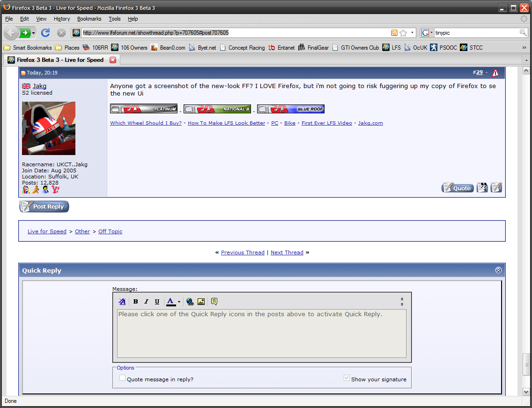Image resolution: width=532 pixels, height=408 pixels.
Task: Open the address bar history dropdown
Action: pyautogui.click(x=412, y=33)
